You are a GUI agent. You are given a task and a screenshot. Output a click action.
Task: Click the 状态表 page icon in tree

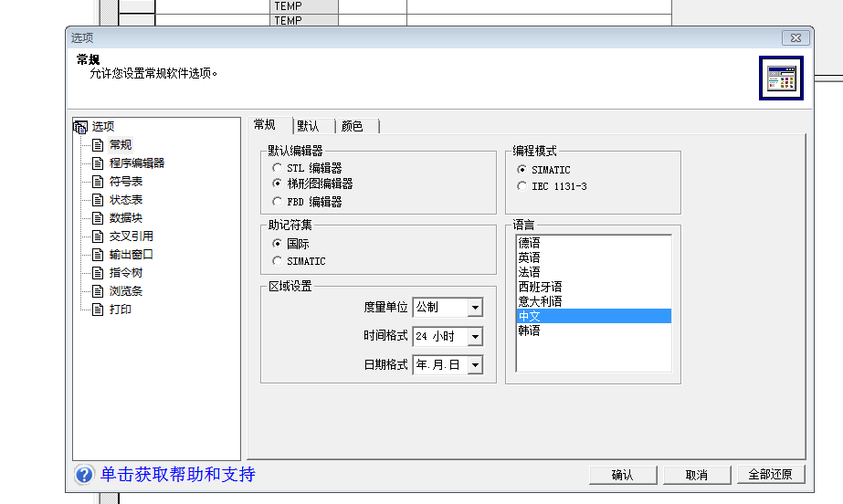(99, 199)
